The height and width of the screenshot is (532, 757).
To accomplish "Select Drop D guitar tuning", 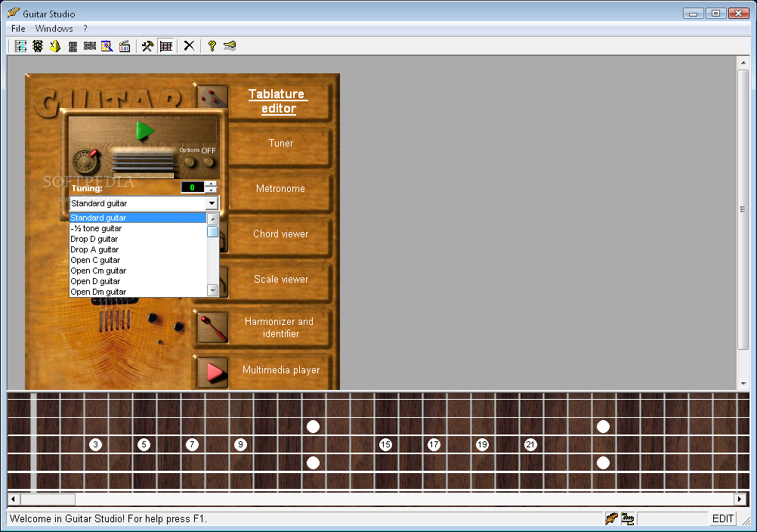I will pos(137,239).
